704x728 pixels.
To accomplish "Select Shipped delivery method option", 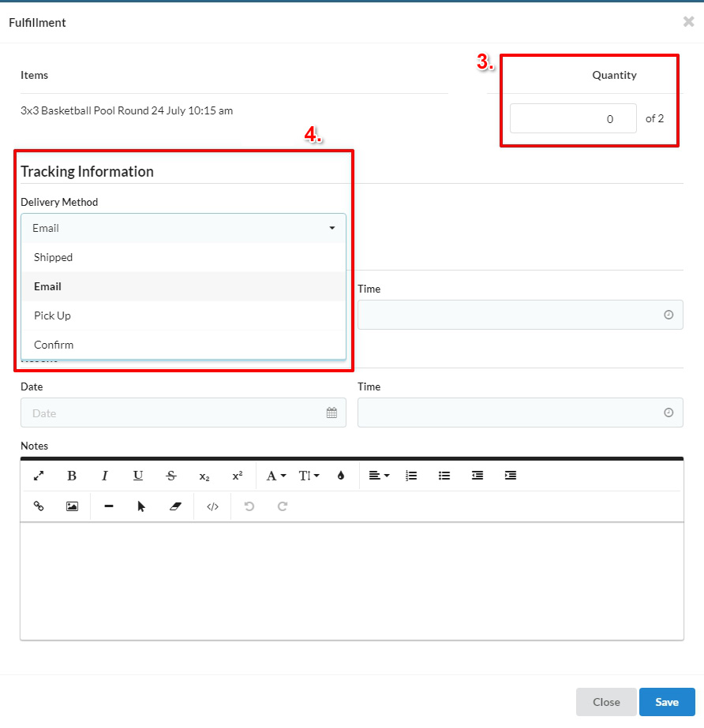I will pos(54,257).
